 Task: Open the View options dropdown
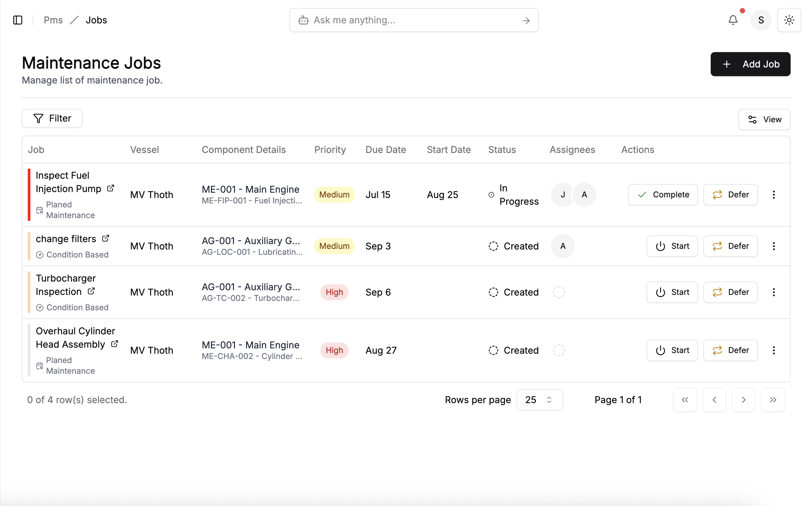click(764, 120)
